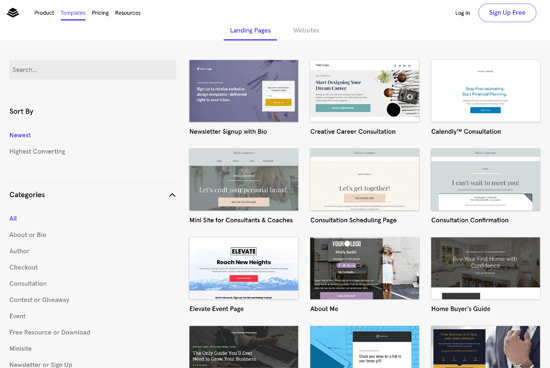The image size is (550, 368).
Task: Filter by Checkout category
Action: 24,267
